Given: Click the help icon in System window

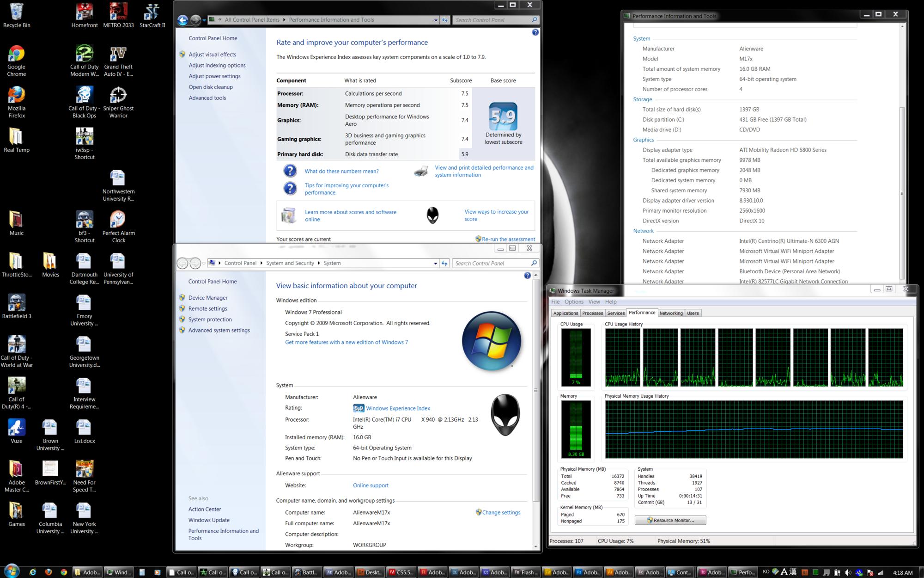Looking at the screenshot, I should point(527,276).
